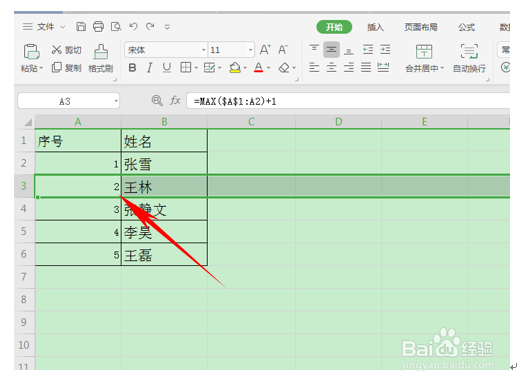Expand font color dropdown arrow
Viewport: 524px width, 384px height.
pos(268,68)
